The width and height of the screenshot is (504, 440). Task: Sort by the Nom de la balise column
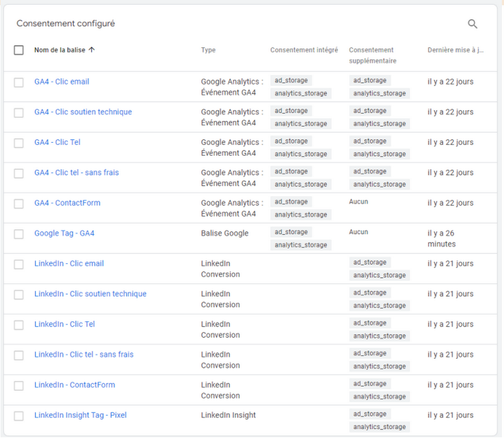[x=60, y=50]
